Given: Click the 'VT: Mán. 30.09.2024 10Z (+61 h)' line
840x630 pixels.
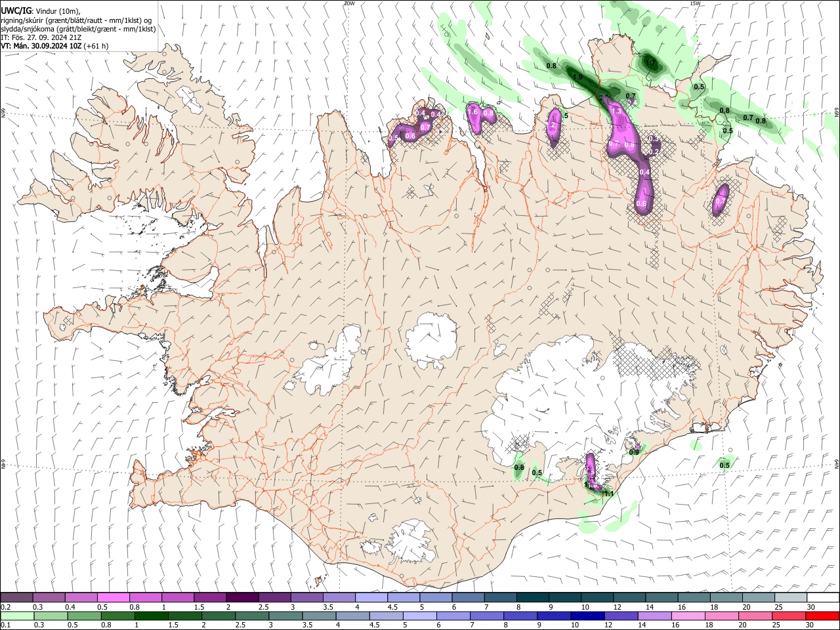Looking at the screenshot, I should click(55, 47).
